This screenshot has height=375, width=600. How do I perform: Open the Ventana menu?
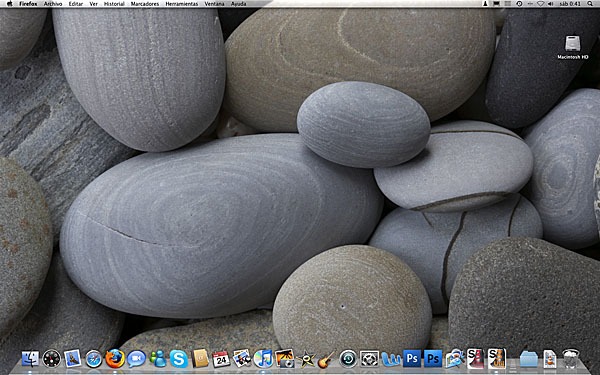(214, 4)
